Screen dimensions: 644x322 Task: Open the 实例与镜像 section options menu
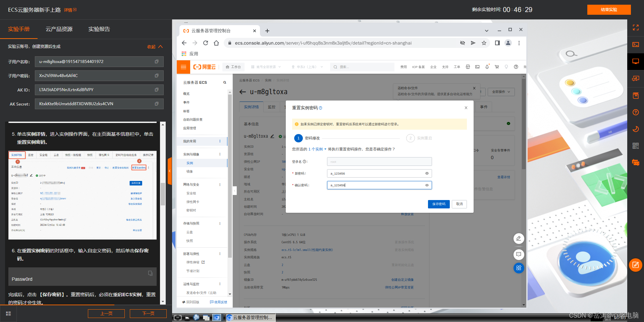coord(220,154)
